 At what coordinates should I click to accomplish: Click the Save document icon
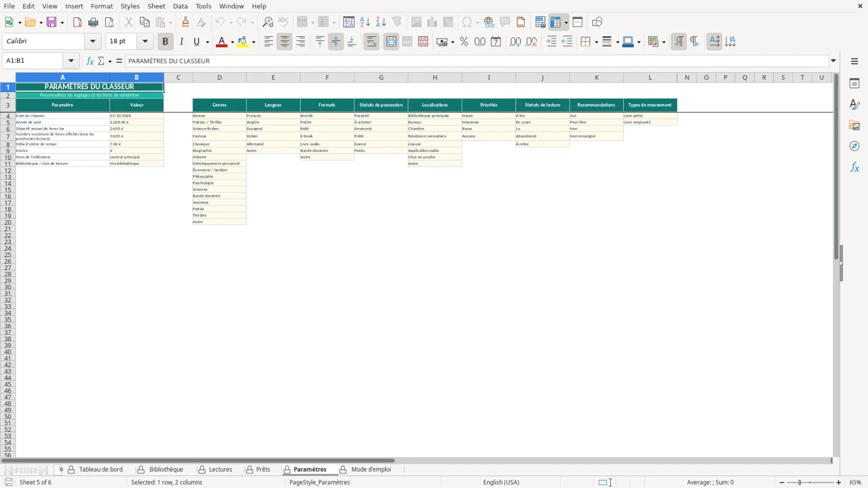pos(52,22)
